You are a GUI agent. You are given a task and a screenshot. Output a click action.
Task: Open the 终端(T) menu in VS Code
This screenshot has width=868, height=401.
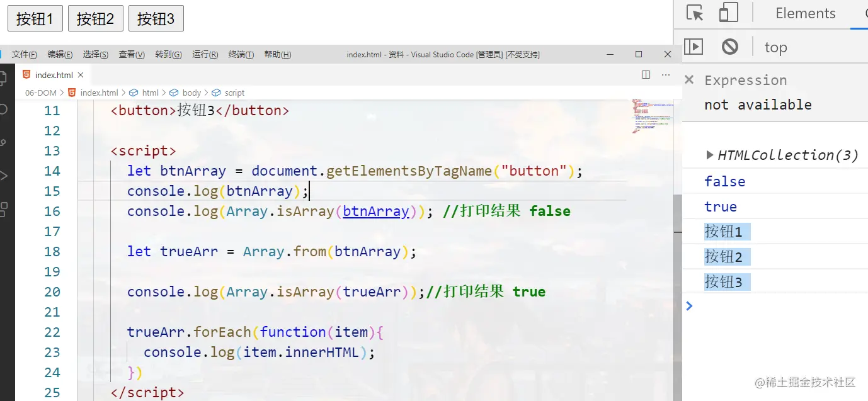(x=241, y=55)
